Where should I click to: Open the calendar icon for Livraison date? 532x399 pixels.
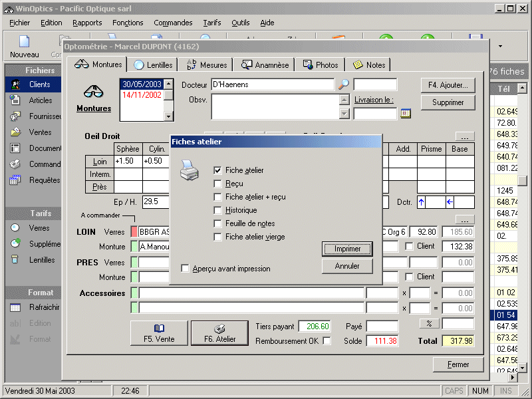coord(406,114)
